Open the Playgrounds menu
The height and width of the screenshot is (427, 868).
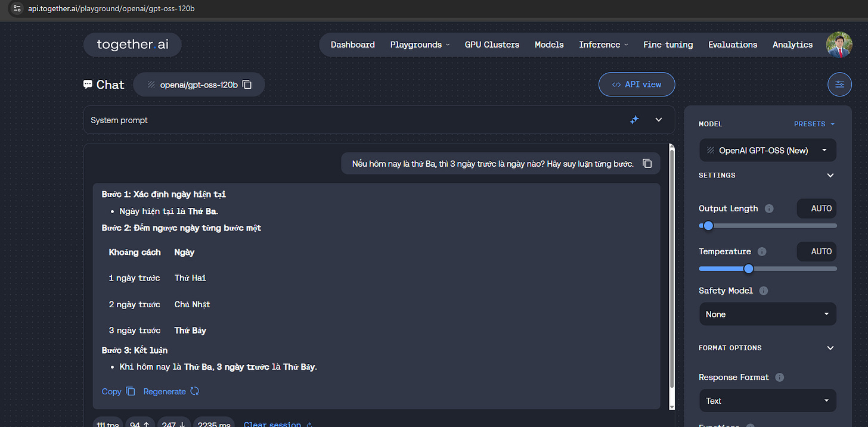[420, 45]
